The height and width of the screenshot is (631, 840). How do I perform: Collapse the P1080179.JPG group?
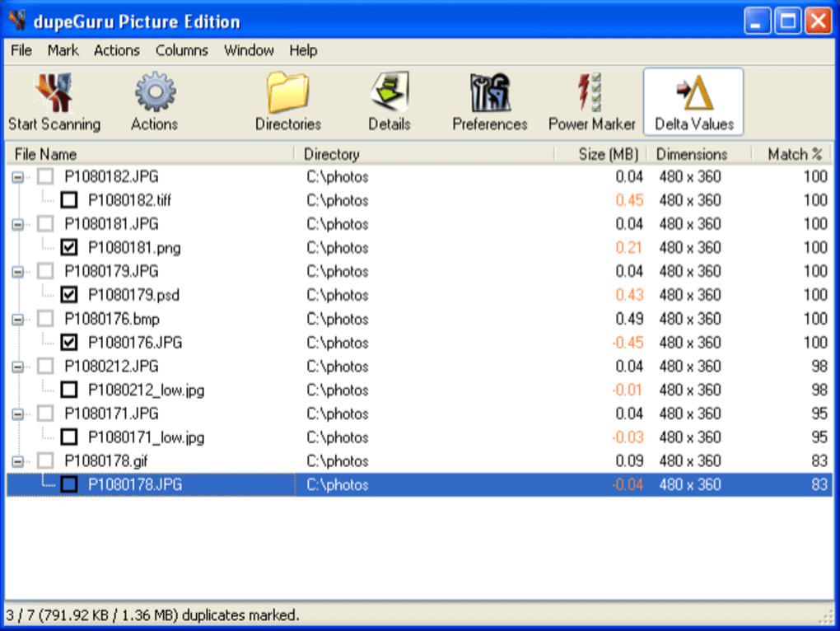[18, 271]
